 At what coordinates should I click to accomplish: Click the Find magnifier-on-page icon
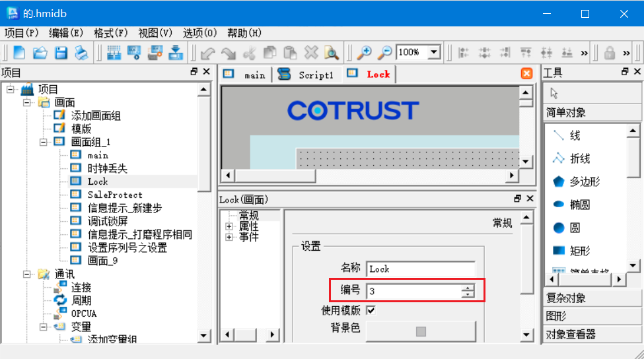tap(332, 53)
